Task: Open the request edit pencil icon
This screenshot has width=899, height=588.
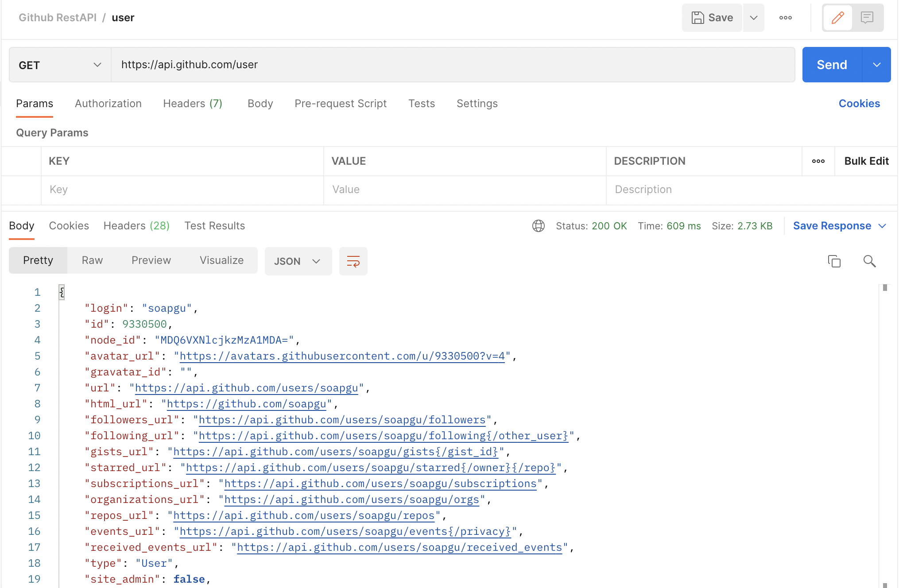Action: coord(837,18)
